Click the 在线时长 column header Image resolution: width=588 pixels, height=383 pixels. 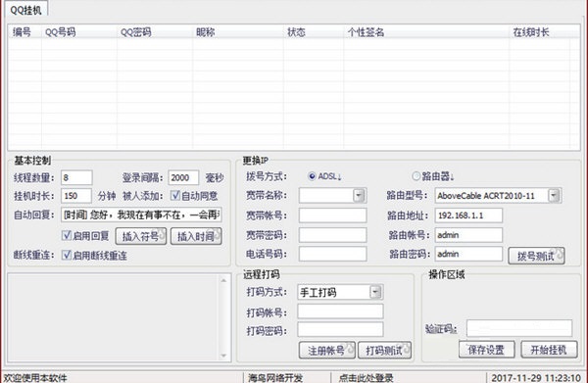540,32
